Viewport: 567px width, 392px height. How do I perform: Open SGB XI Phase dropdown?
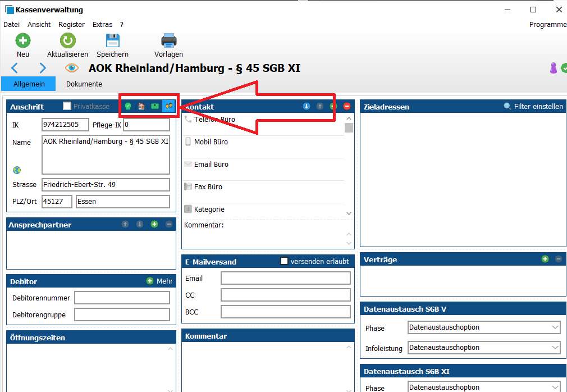(484, 386)
